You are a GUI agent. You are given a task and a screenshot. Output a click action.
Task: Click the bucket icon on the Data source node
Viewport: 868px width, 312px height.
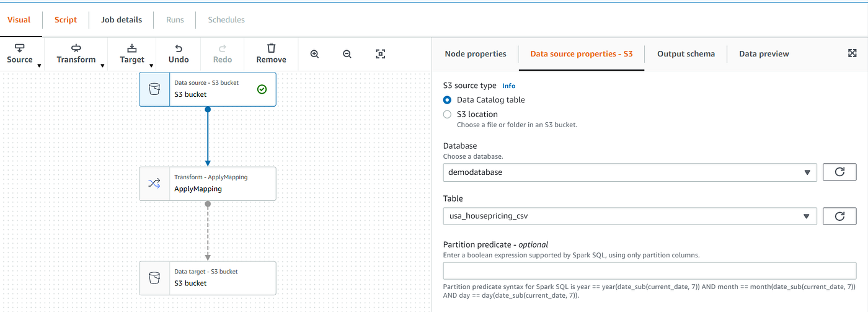(x=154, y=89)
